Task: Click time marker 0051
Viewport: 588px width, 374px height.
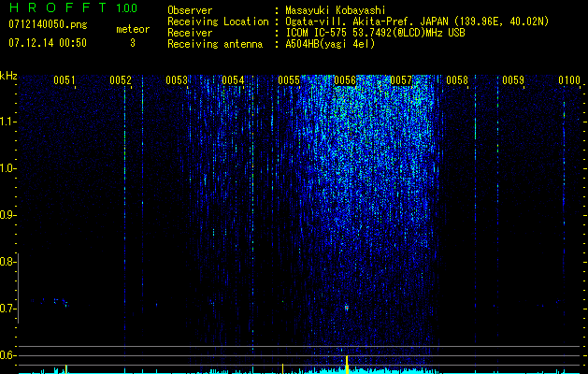Action: tap(65, 80)
